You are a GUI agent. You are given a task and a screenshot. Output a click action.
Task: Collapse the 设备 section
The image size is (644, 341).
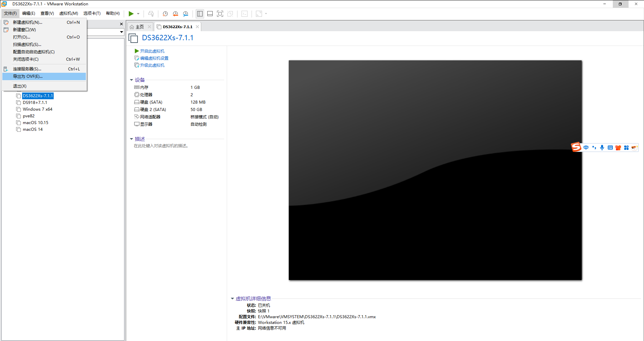click(x=131, y=80)
